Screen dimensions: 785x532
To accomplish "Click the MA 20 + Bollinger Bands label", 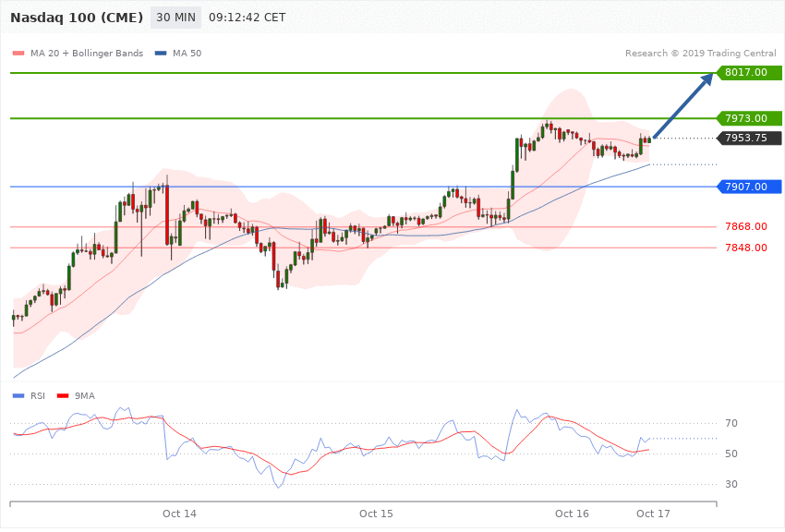I will 87,54.
